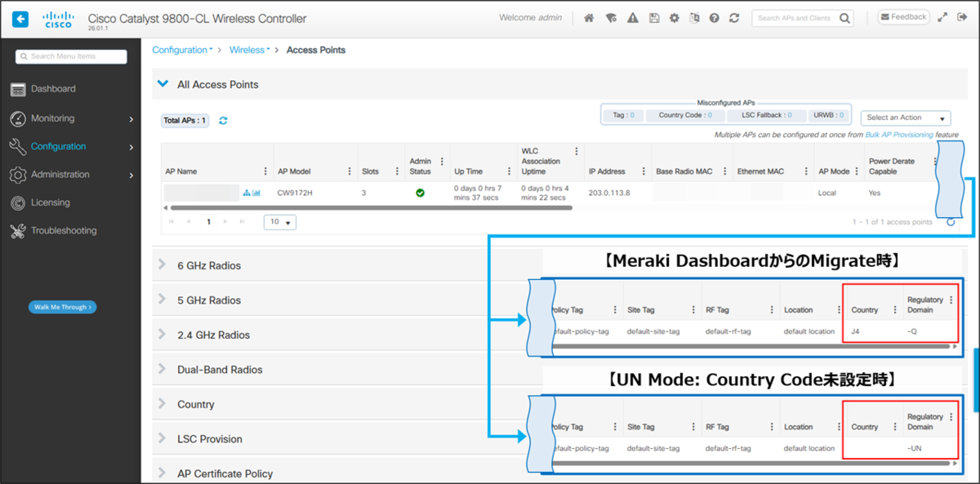Open the Select an Action dropdown

pos(906,118)
